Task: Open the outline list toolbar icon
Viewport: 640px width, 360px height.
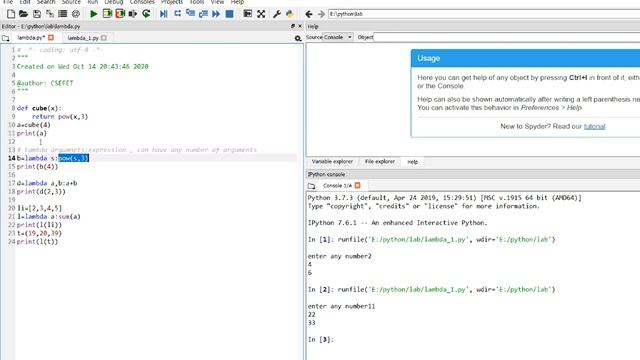Action: 62,14
